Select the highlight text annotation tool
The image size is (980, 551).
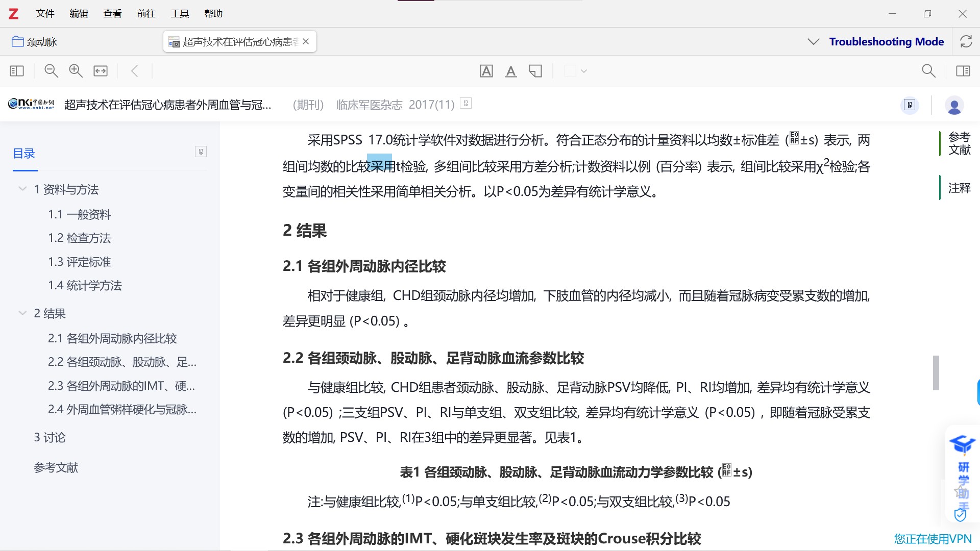coord(486,71)
